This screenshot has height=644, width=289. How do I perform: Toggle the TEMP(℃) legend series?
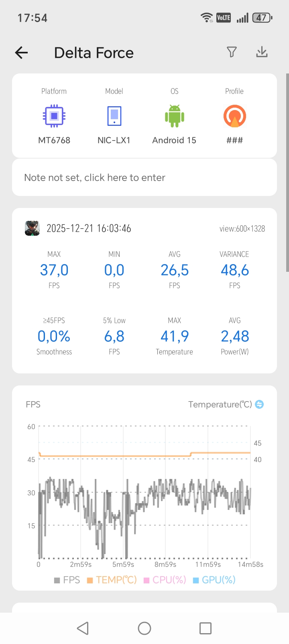(112, 580)
